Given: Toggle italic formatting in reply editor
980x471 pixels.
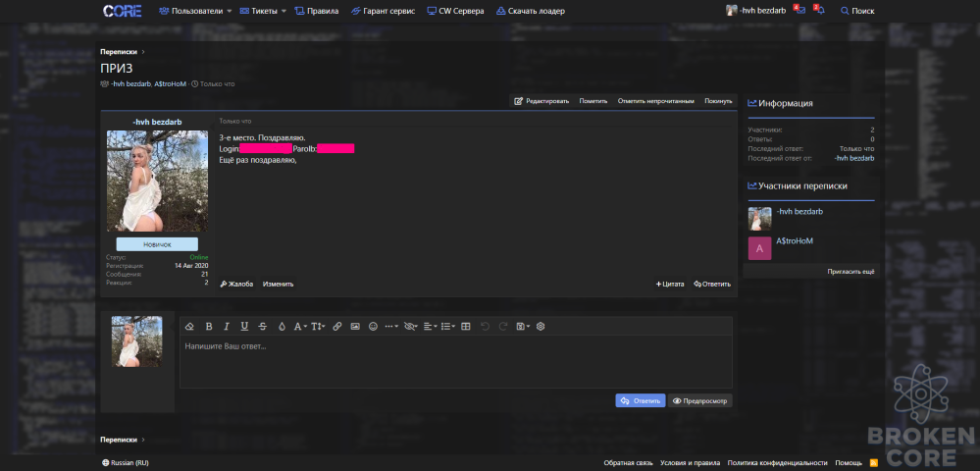Looking at the screenshot, I should [x=227, y=326].
